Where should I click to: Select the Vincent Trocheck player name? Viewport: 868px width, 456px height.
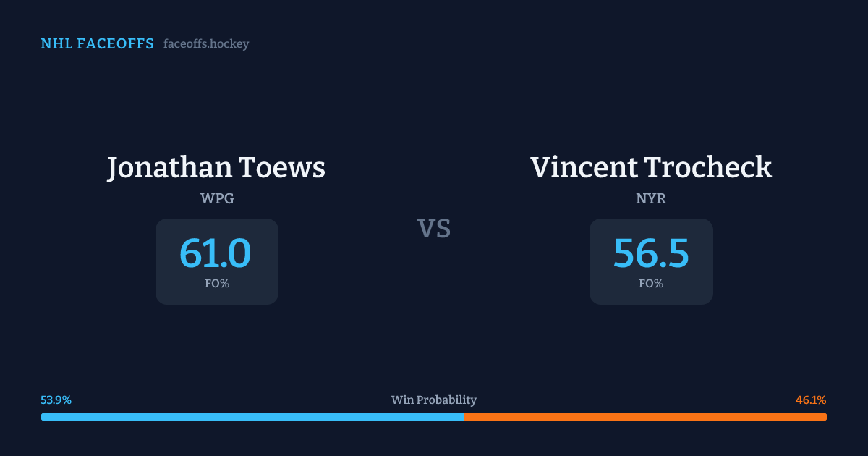pos(651,167)
